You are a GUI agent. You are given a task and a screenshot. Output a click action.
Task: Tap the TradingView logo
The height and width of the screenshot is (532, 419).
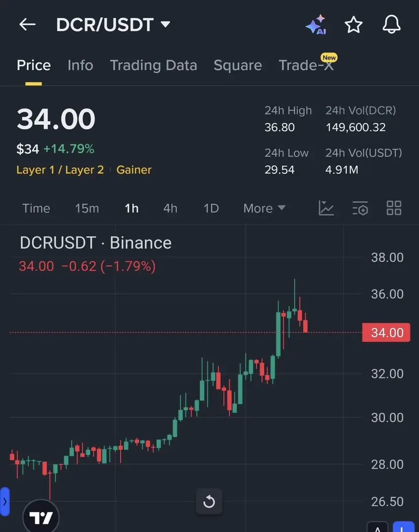[41, 517]
